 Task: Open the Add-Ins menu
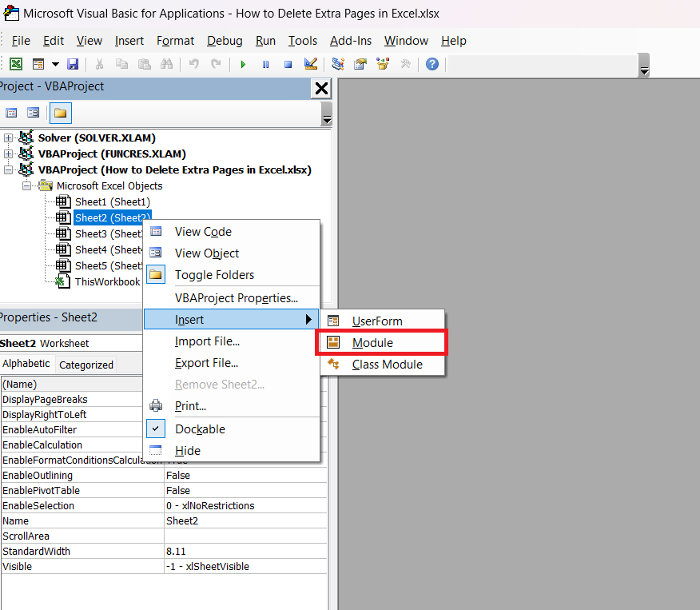(x=351, y=41)
